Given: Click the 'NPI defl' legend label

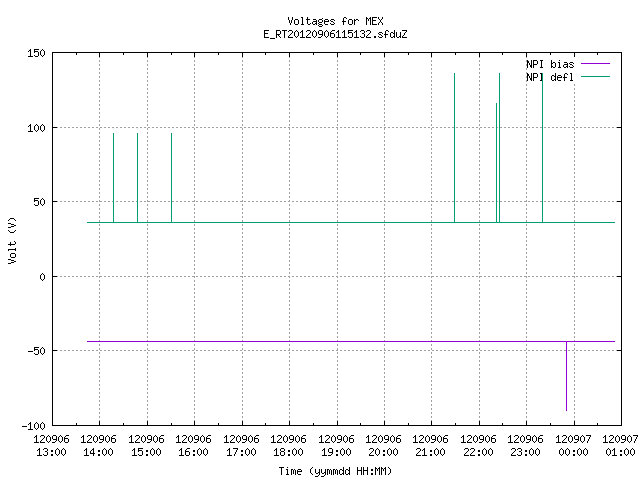Looking at the screenshot, I should click(550, 77).
